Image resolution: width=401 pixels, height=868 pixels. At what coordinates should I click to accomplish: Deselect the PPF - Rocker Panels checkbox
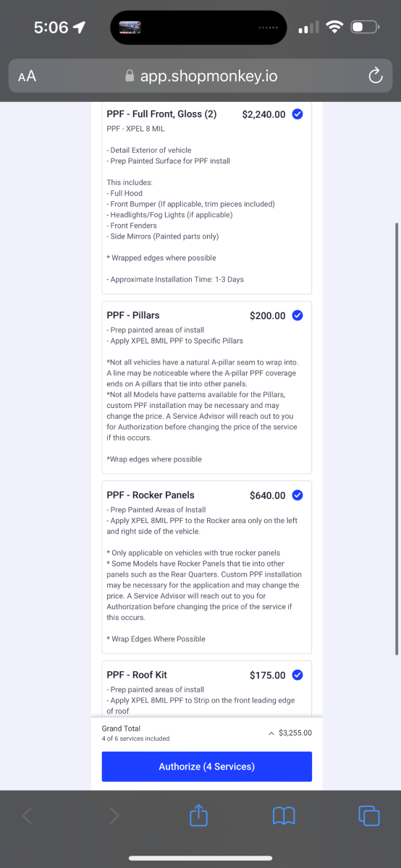[297, 495]
